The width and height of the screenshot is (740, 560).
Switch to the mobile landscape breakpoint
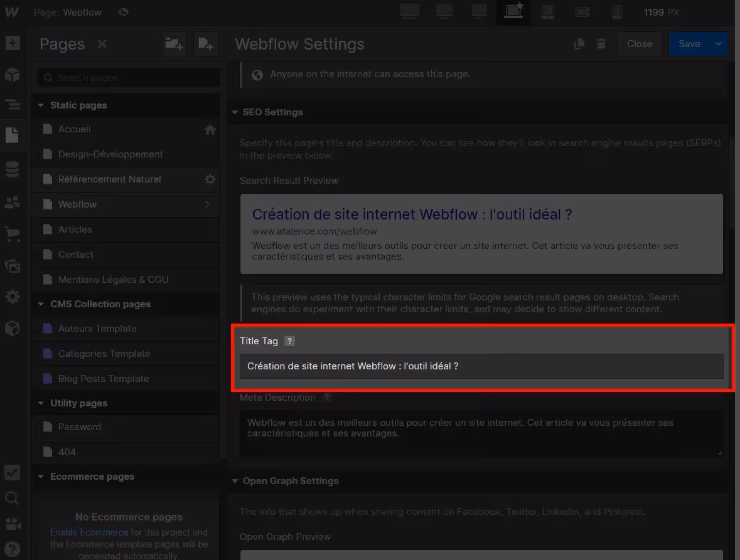point(582,12)
